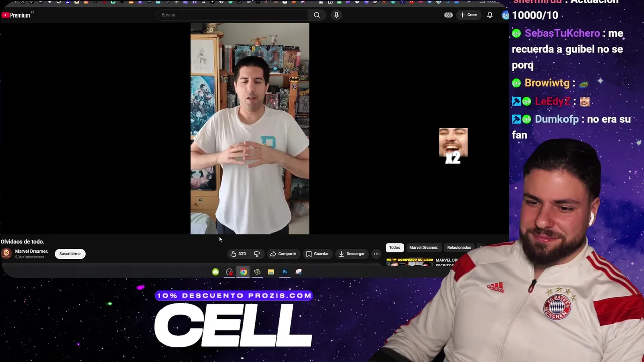Image resolution: width=644 pixels, height=362 pixels.
Task: Click the 5,34 K suscriptores text
Action: tap(29, 257)
